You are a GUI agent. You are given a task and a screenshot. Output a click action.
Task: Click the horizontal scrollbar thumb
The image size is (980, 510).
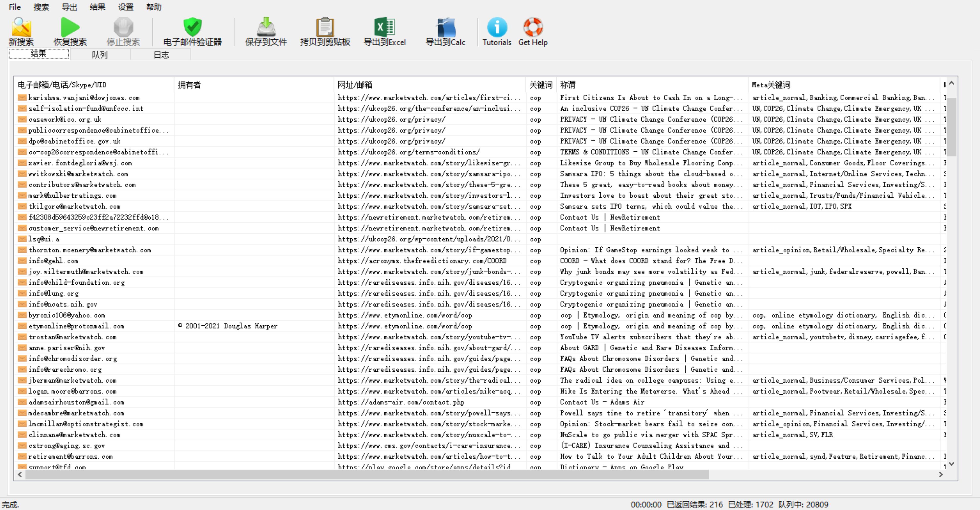[367, 475]
